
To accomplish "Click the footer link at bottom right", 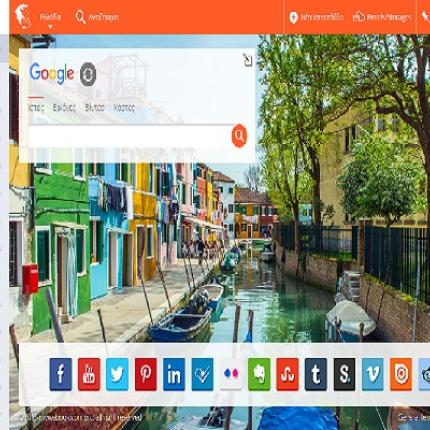I will [413, 417].
